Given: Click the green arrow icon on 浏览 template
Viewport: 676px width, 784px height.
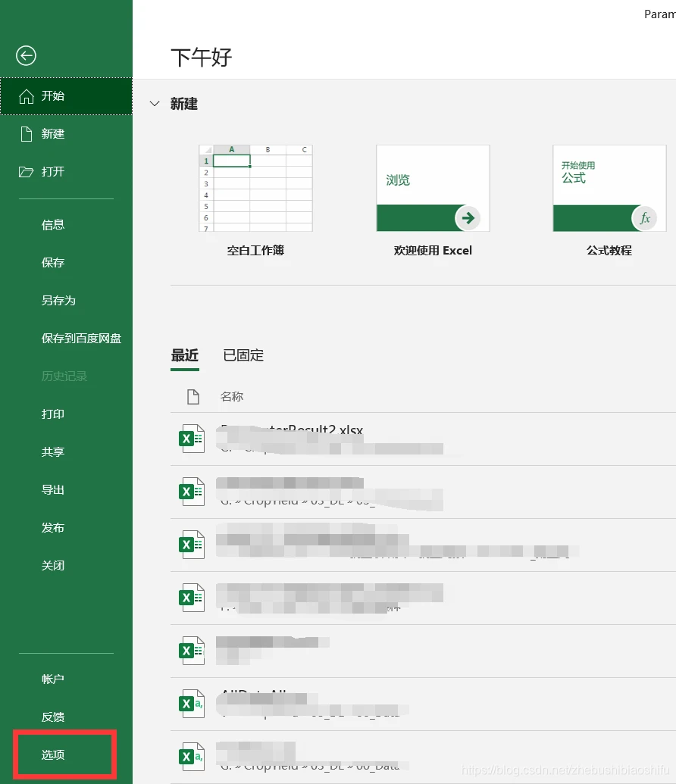Looking at the screenshot, I should coord(468,218).
